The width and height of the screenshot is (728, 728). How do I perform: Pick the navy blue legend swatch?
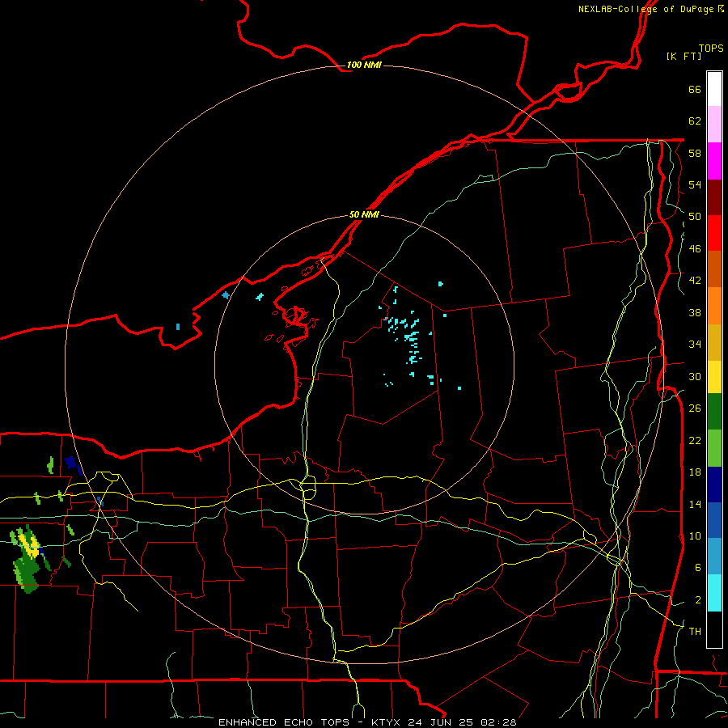pos(714,485)
